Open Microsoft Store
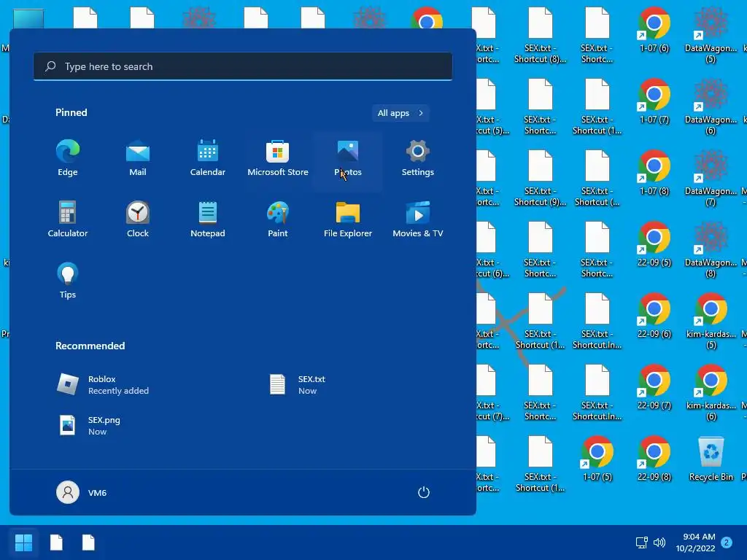Viewport: 747px width, 560px height. 278,158
